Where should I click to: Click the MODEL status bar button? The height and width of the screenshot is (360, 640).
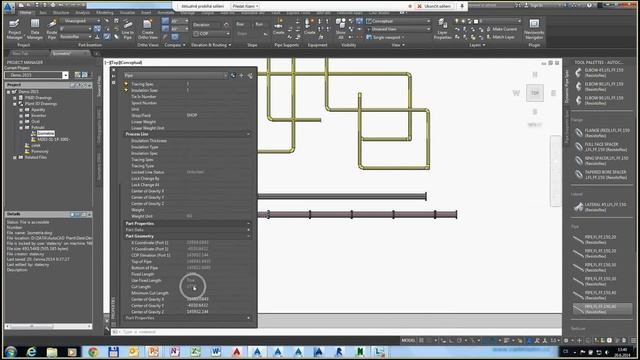(x=408, y=340)
